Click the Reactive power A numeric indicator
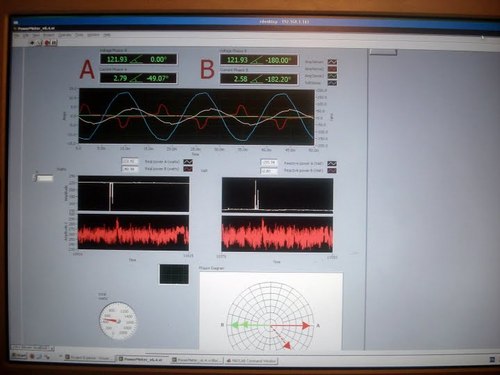This screenshot has width=500, height=375. pyautogui.click(x=269, y=163)
